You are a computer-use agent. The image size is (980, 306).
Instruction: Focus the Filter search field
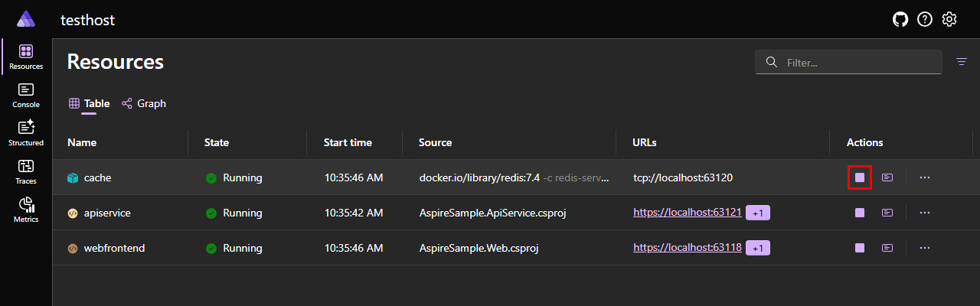click(x=848, y=62)
